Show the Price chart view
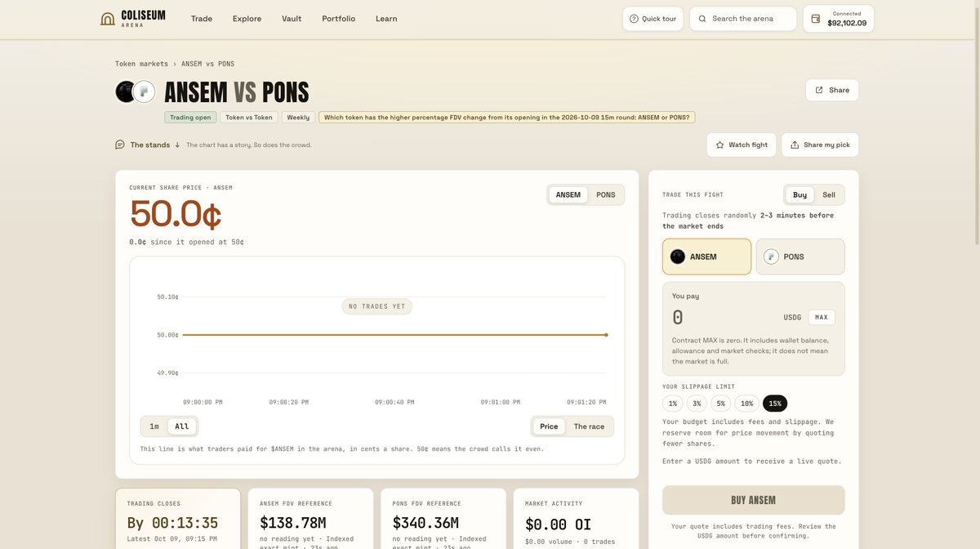This screenshot has height=549, width=980. (x=549, y=426)
